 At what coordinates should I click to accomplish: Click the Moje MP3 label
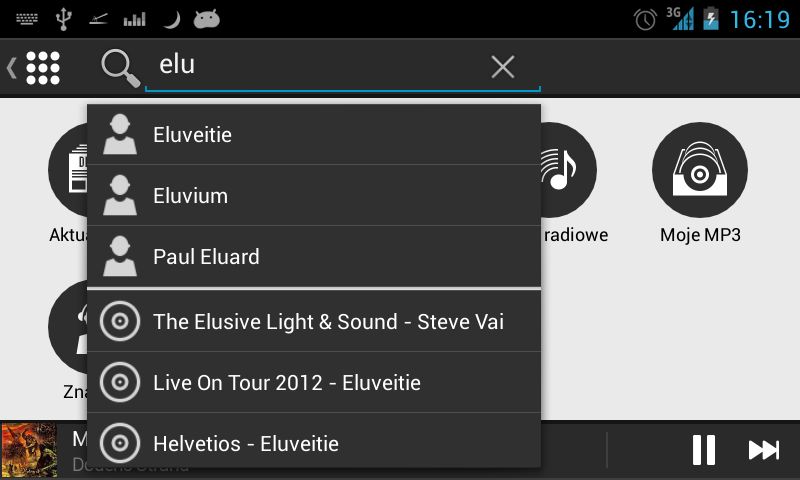[700, 235]
